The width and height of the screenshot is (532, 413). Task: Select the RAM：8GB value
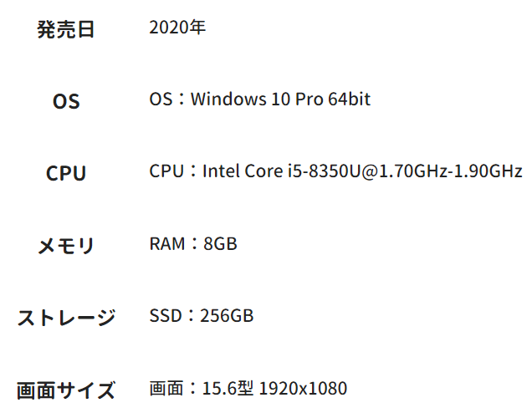193,244
